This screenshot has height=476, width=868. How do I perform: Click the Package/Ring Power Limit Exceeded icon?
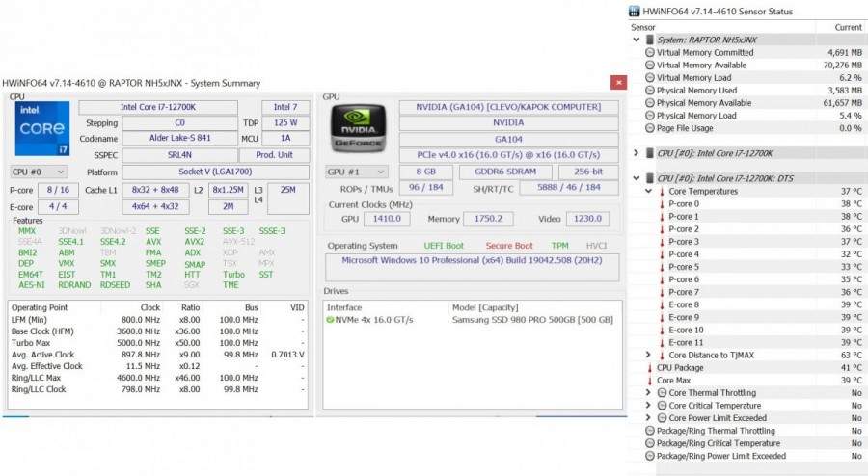click(x=650, y=456)
